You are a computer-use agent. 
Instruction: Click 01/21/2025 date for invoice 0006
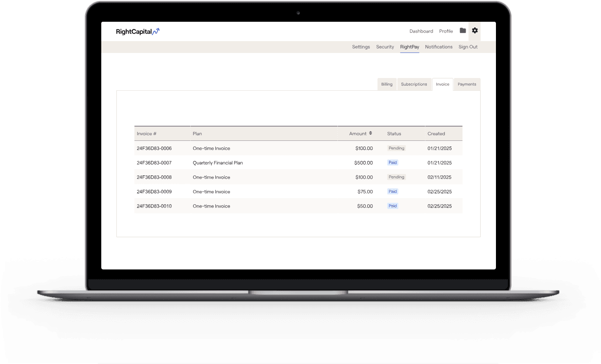(x=440, y=148)
